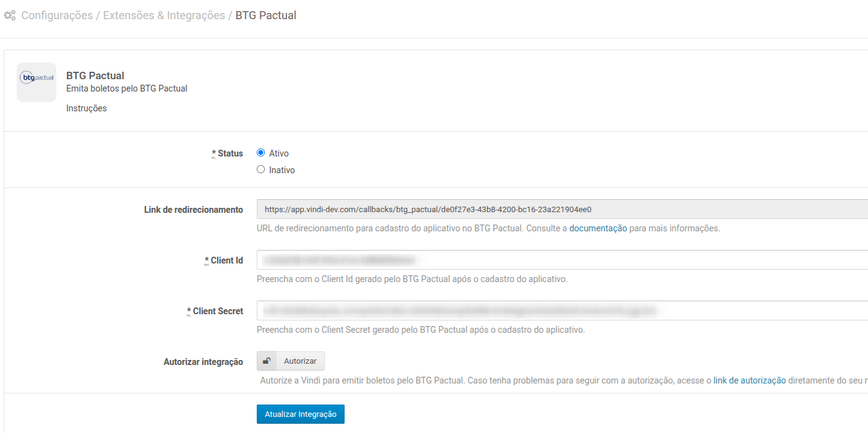Click the Client Secret field label
This screenshot has height=433, width=868.
click(218, 311)
